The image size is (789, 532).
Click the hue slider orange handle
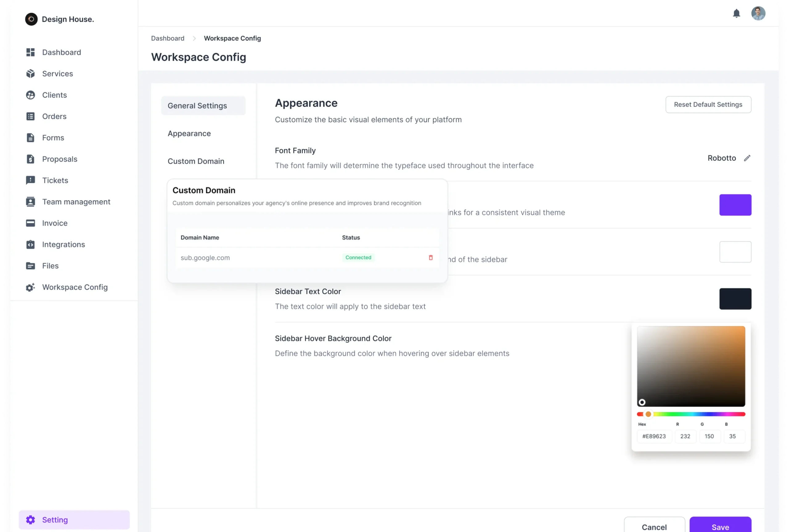tap(648, 414)
